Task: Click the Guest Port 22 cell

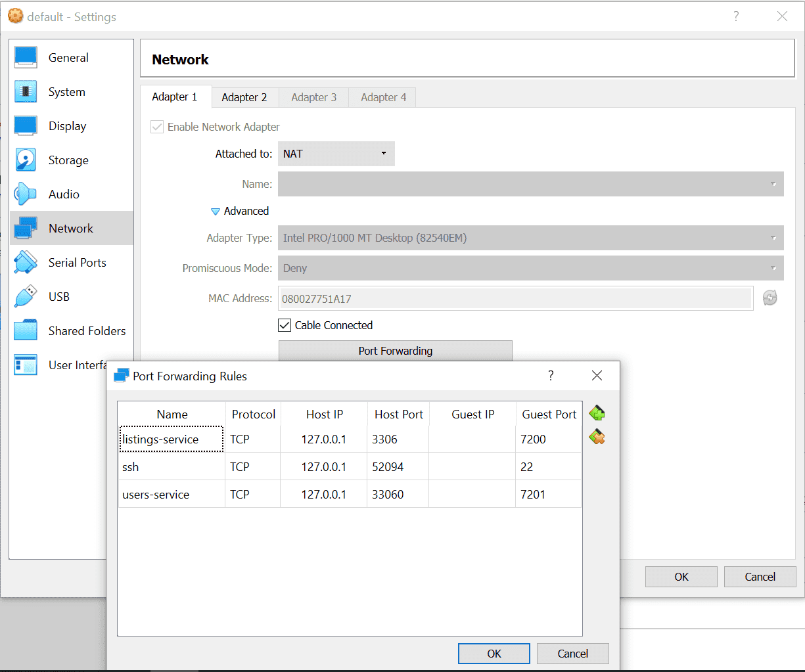Action: (x=549, y=467)
